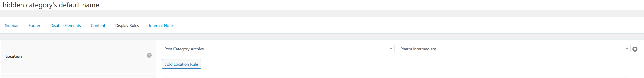Focus the layout title input field
Viewport: 644px width, 78px height.
[322, 5]
